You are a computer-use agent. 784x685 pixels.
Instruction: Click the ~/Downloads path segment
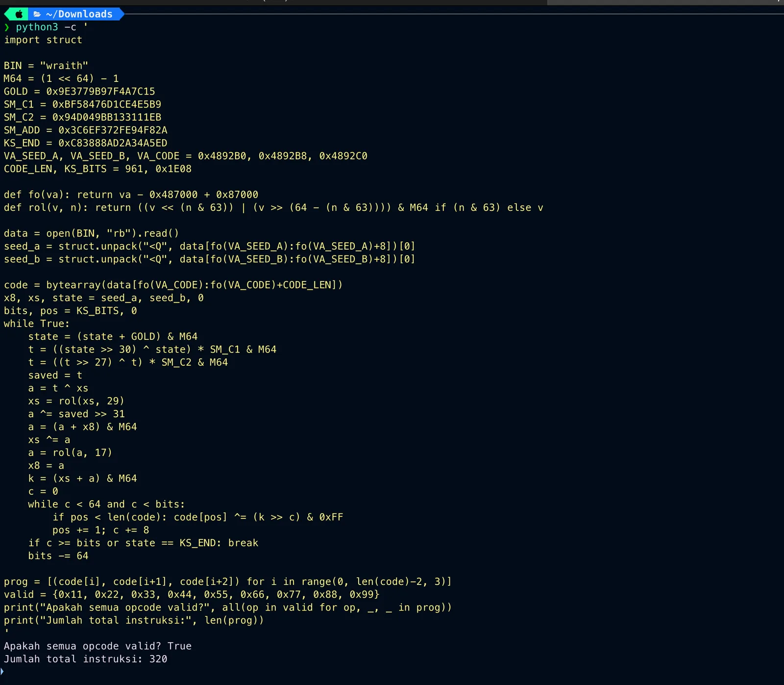click(79, 14)
